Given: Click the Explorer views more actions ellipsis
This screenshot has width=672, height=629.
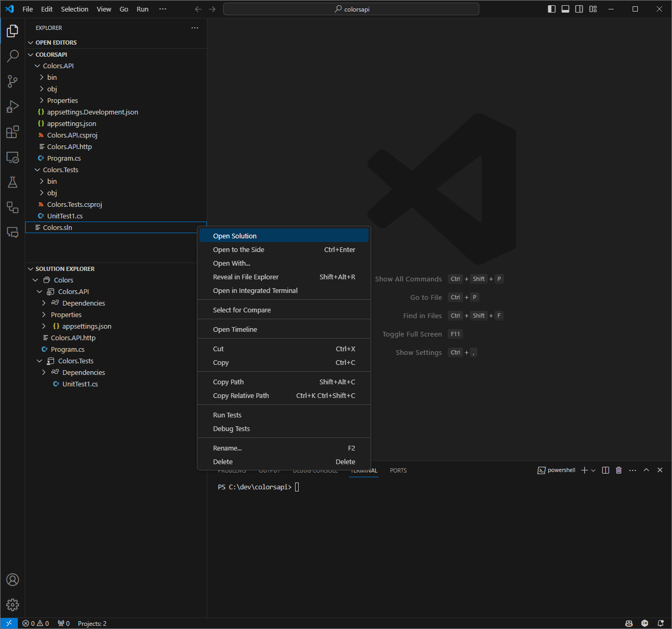Looking at the screenshot, I should 195,28.
